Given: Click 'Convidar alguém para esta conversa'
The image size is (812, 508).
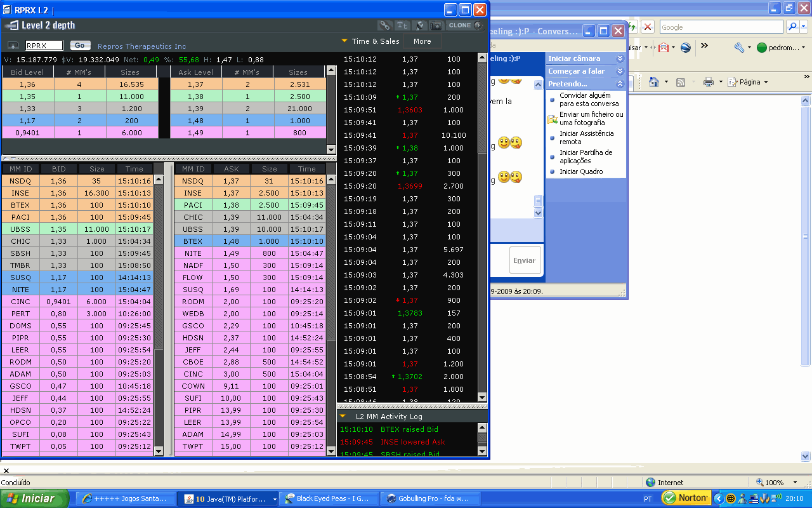Looking at the screenshot, I should tap(589, 100).
